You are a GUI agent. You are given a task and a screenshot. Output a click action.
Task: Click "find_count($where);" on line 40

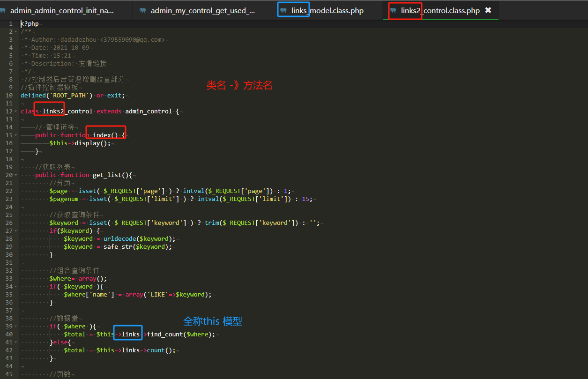pyautogui.click(x=181, y=334)
